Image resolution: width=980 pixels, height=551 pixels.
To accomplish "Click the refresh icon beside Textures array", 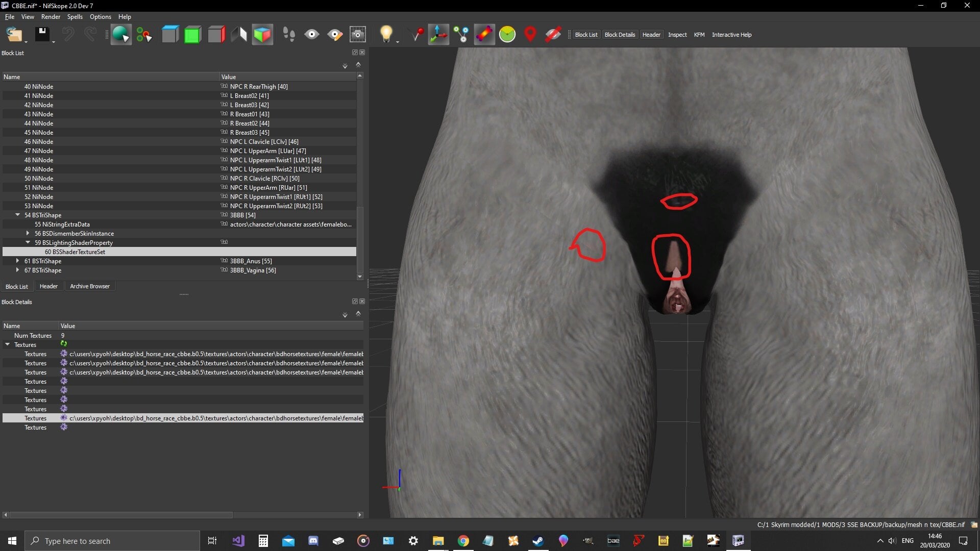I will pyautogui.click(x=64, y=344).
